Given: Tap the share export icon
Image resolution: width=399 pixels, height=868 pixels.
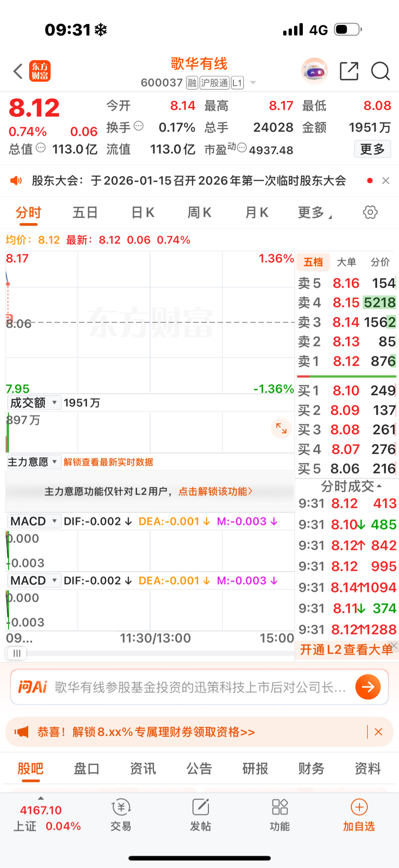Looking at the screenshot, I should (349, 71).
